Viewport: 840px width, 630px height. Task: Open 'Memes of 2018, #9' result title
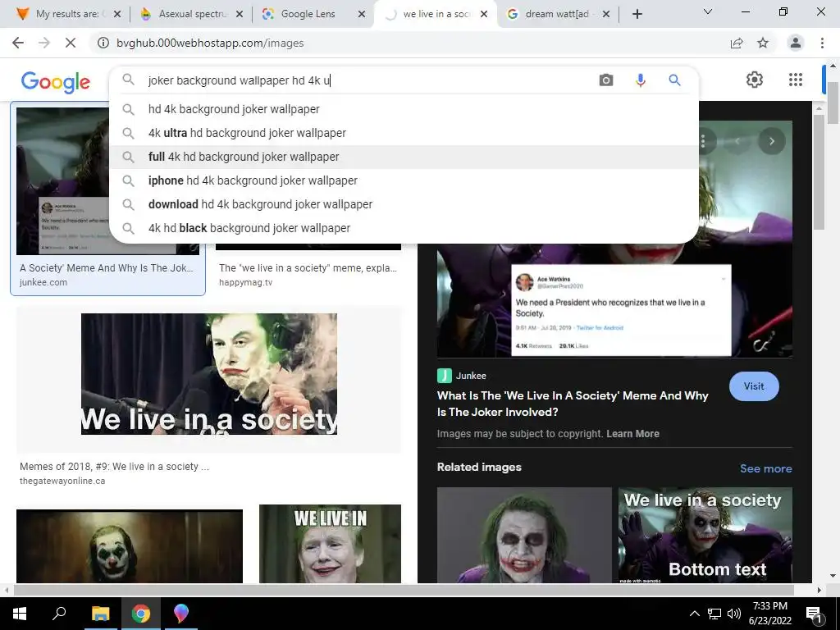[114, 467]
